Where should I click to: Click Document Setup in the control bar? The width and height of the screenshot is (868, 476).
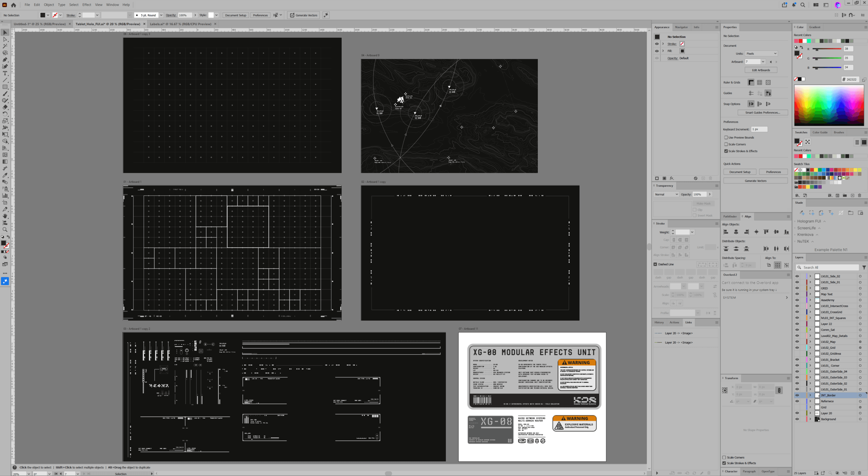point(236,15)
